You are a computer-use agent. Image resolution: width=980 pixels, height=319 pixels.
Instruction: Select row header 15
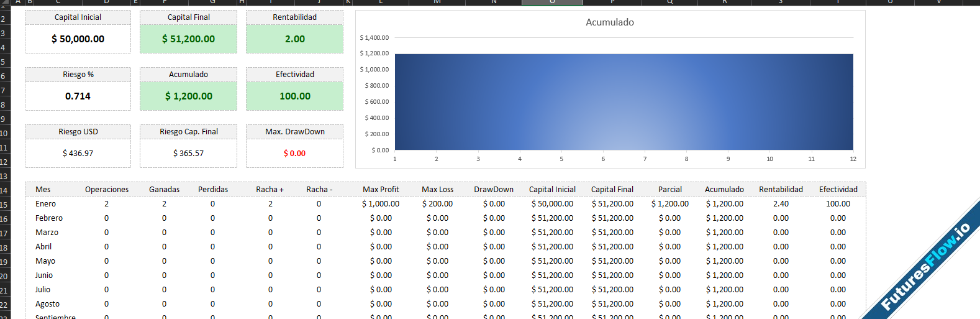4,205
